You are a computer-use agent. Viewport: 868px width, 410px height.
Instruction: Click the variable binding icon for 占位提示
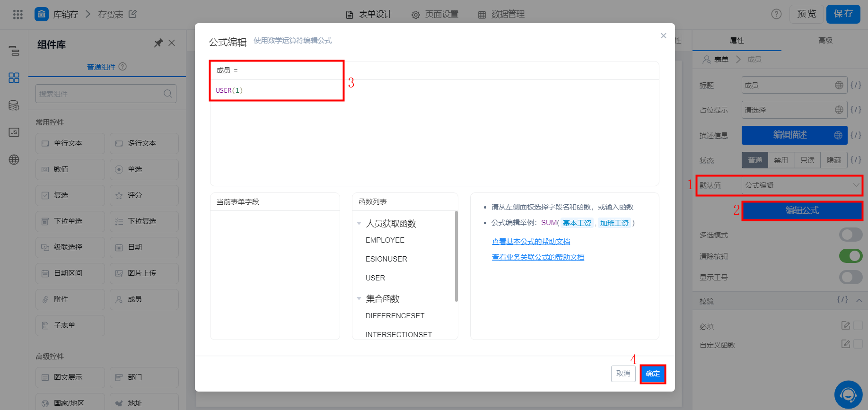[x=856, y=110]
